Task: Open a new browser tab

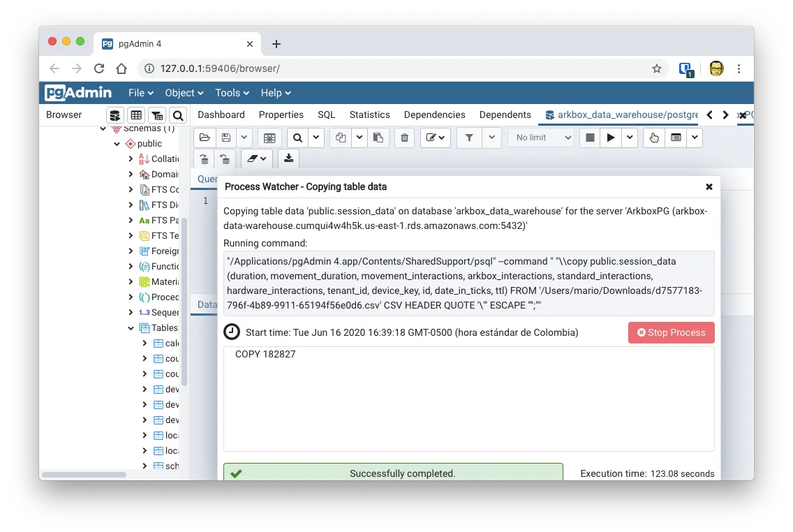Action: coord(276,44)
